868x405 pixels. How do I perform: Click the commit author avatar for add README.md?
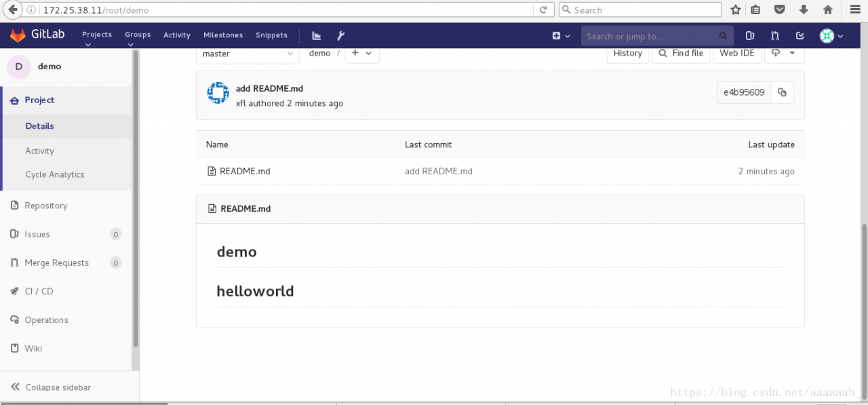click(218, 93)
